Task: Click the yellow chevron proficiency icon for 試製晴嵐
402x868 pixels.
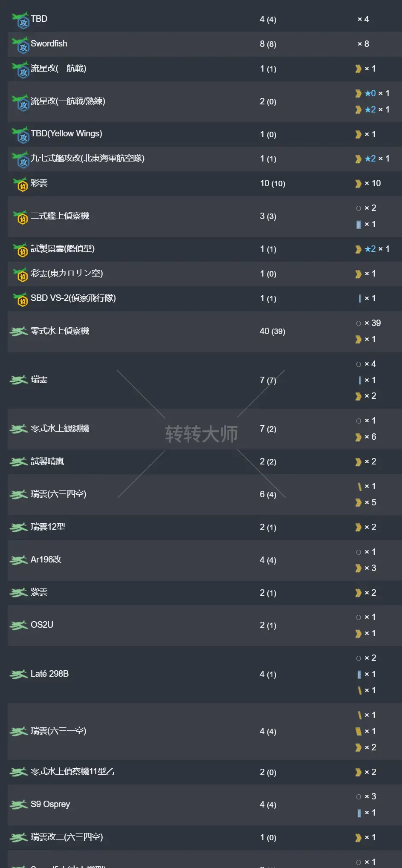Action: 359,462
